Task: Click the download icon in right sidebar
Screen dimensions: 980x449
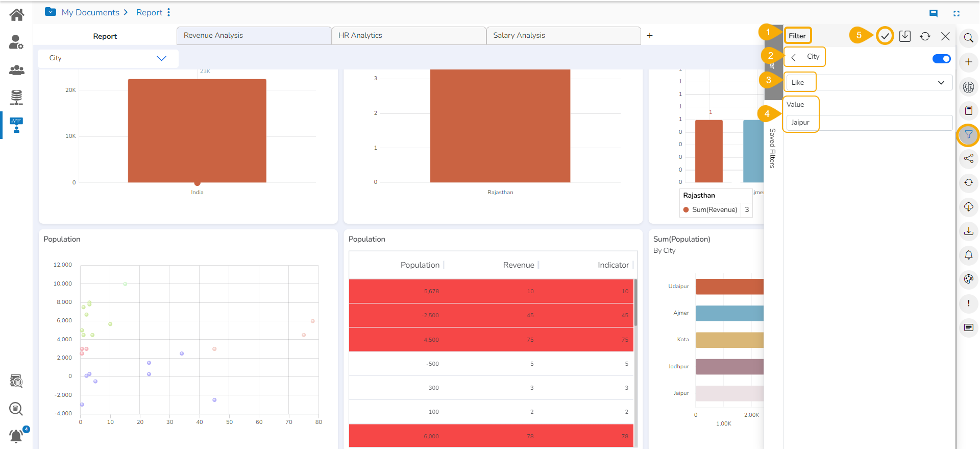Action: (x=968, y=231)
